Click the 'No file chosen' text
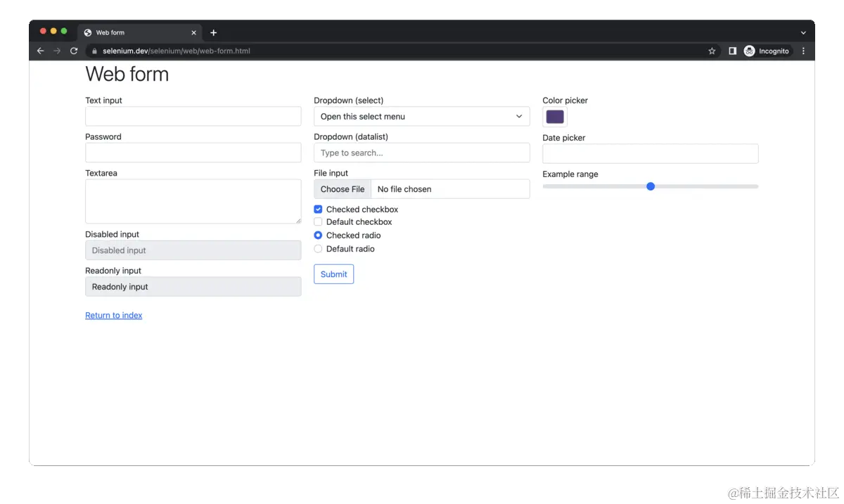This screenshot has width=844, height=504. [404, 189]
